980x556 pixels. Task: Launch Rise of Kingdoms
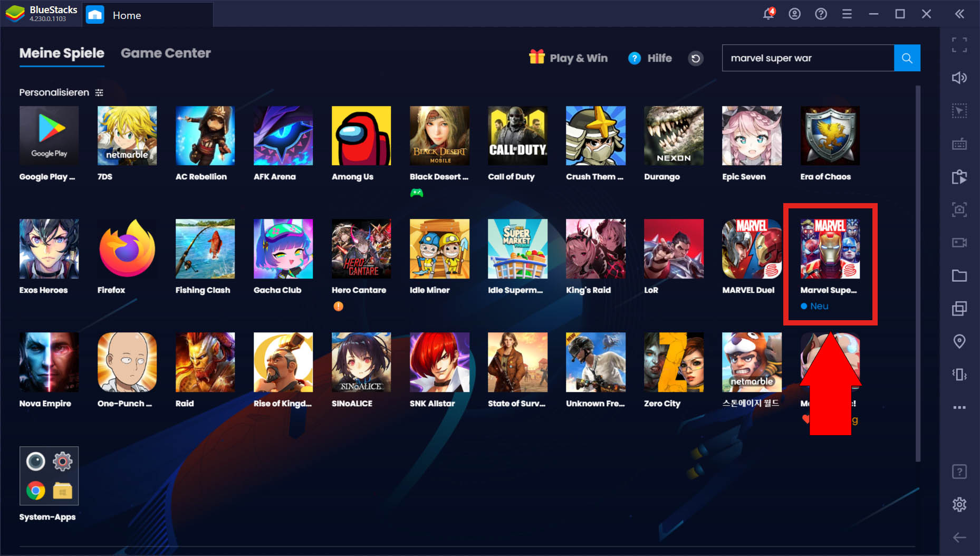283,362
